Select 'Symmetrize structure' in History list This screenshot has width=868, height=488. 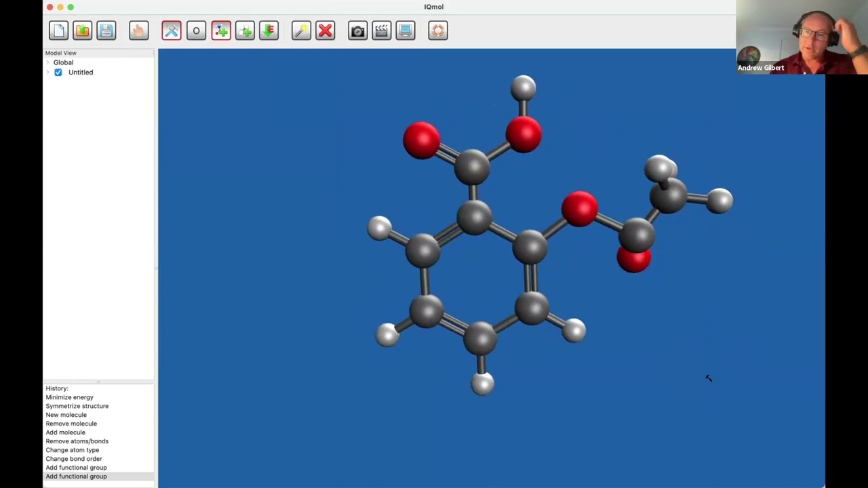coord(77,406)
